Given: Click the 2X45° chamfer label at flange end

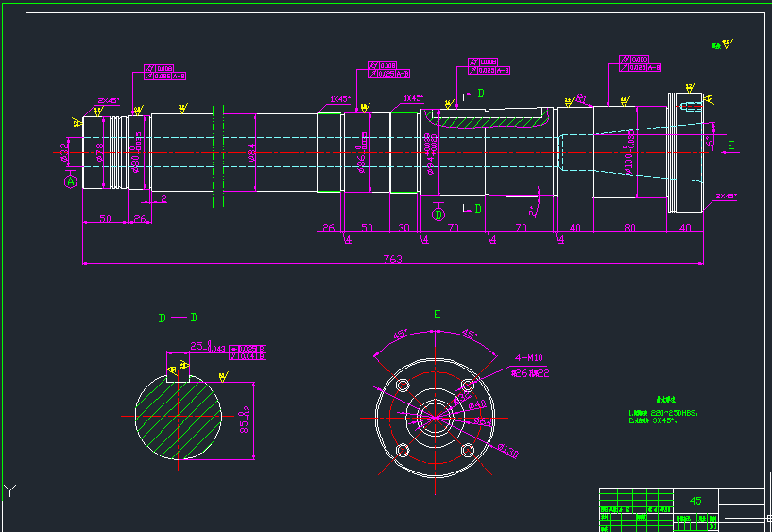Looking at the screenshot, I should (727, 196).
